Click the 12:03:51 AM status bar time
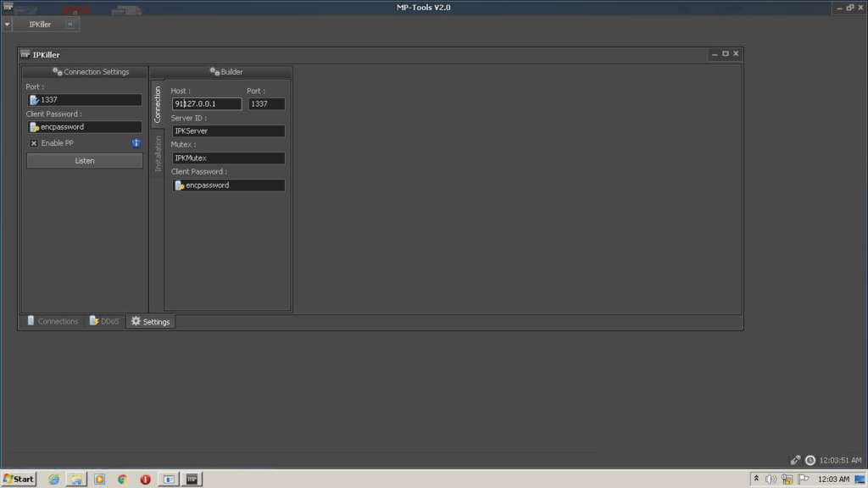 pyautogui.click(x=840, y=460)
